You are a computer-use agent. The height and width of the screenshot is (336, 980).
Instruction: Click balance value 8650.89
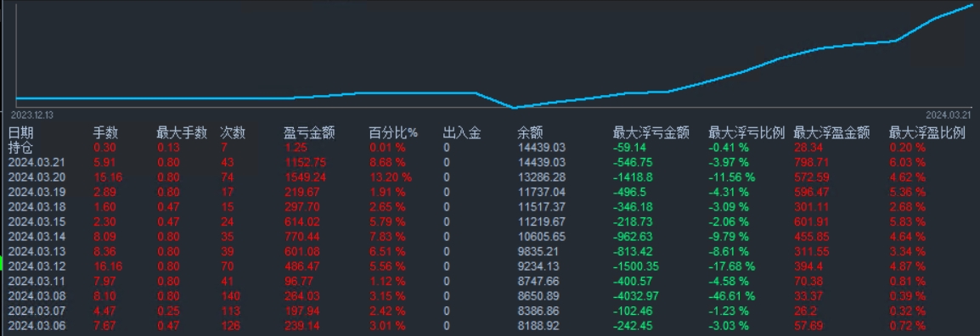point(538,296)
